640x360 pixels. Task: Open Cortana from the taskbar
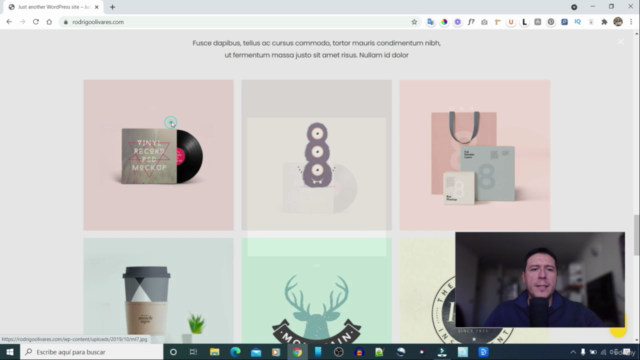173,352
